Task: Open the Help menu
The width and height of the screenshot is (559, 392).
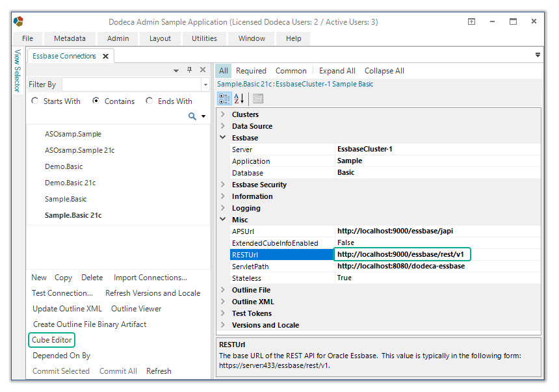Action: tap(293, 38)
